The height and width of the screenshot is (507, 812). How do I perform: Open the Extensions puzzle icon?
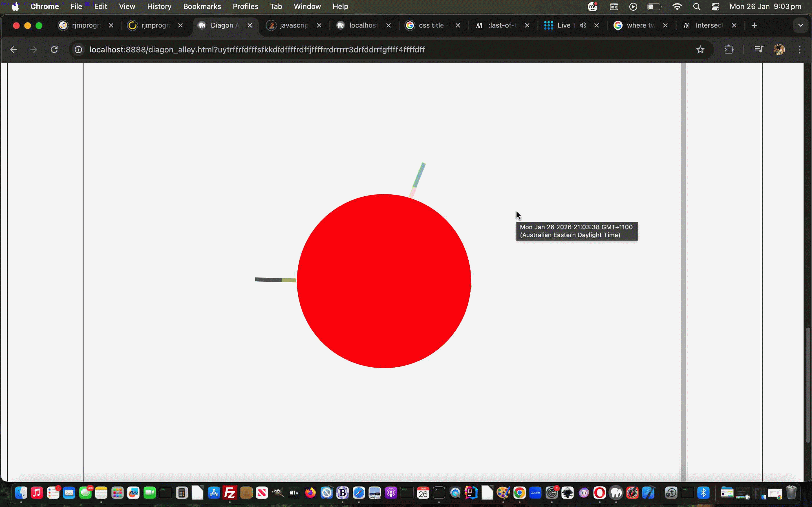[729, 50]
